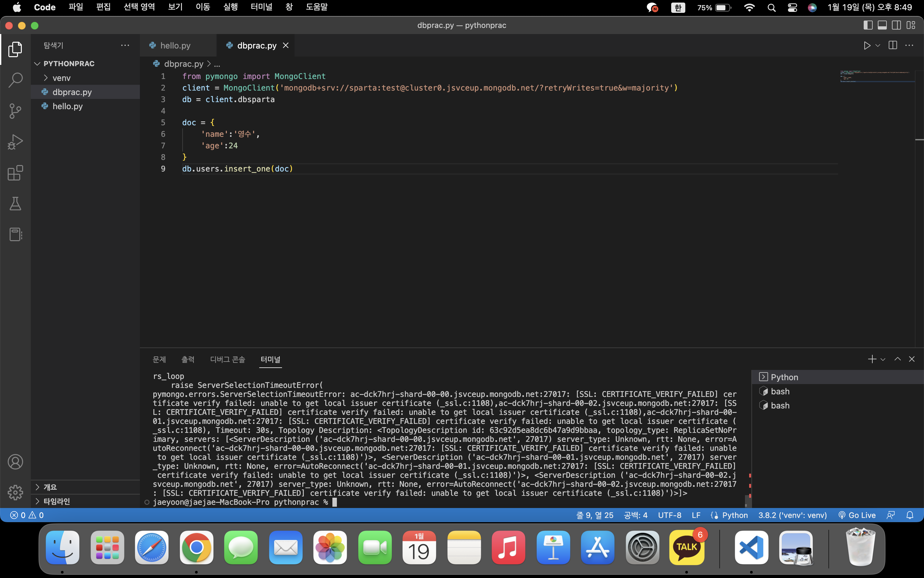
Task: Expand the breadcrumb chevron after dbprac.py
Action: coord(209,64)
